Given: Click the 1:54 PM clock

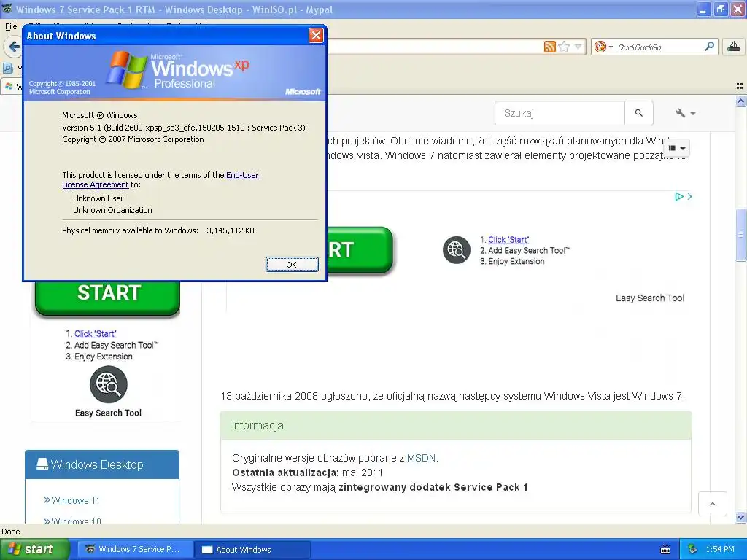Looking at the screenshot, I should [x=720, y=549].
